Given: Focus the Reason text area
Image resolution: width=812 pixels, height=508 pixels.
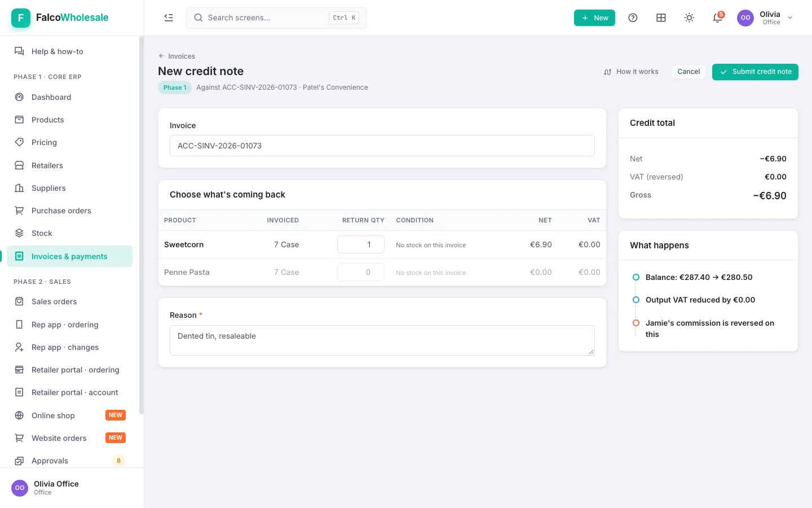Looking at the screenshot, I should (382, 340).
